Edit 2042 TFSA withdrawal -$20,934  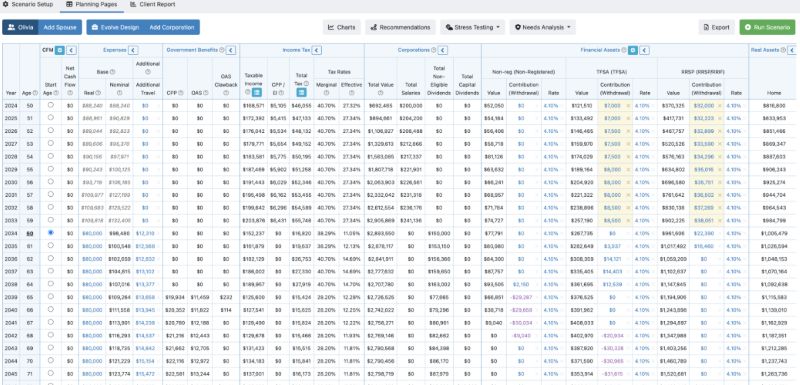pos(613,335)
